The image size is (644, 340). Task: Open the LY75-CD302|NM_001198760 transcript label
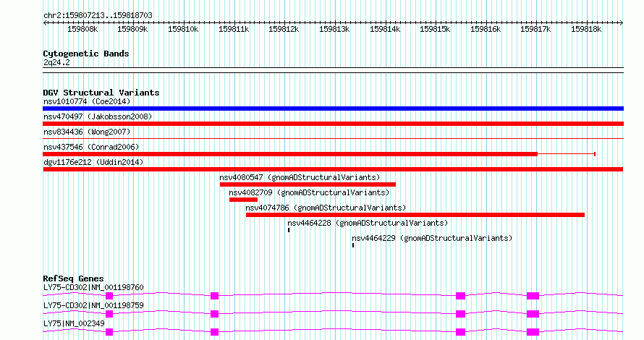[x=93, y=287]
